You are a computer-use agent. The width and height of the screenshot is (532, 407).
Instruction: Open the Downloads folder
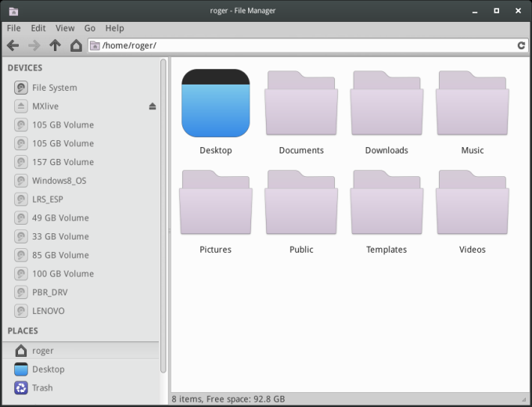coord(386,103)
